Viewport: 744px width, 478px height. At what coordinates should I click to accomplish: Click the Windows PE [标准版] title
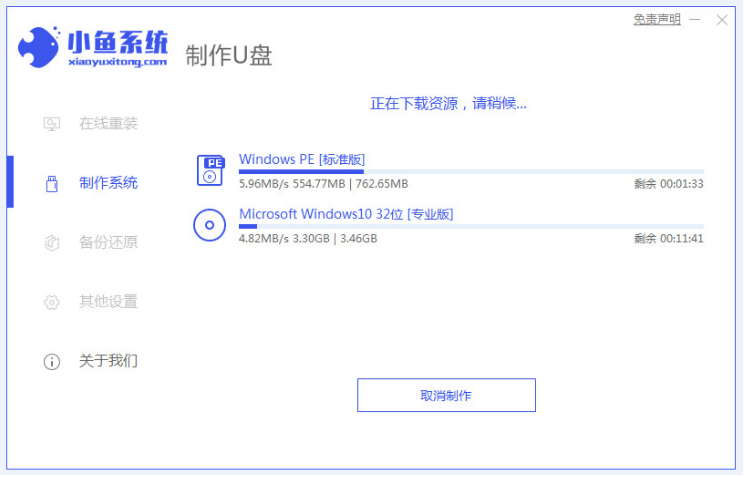pos(302,159)
